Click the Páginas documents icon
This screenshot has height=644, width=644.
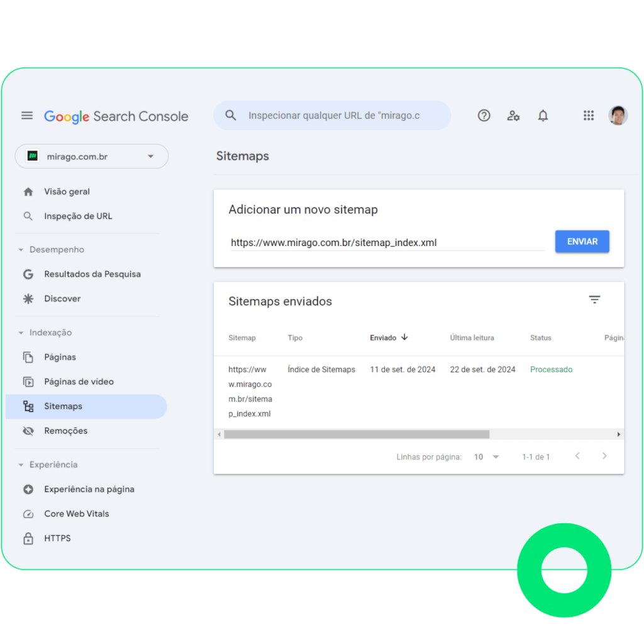[x=28, y=357]
